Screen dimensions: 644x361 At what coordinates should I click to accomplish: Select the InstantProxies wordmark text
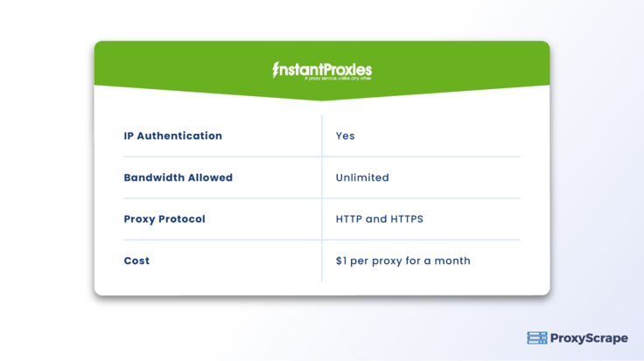325,68
